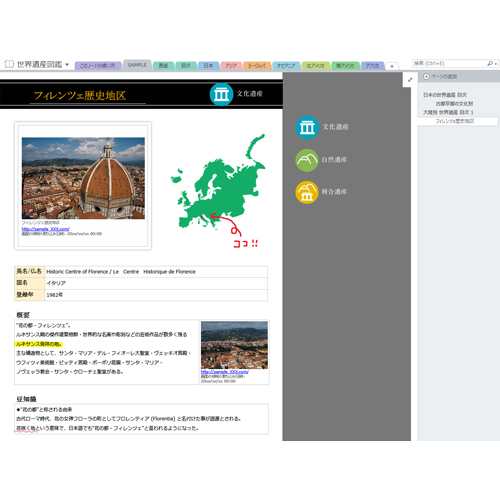The width and height of the screenshot is (500, 500).
Task: Click the 自然遺産 label in gray panel
Action: (334, 160)
